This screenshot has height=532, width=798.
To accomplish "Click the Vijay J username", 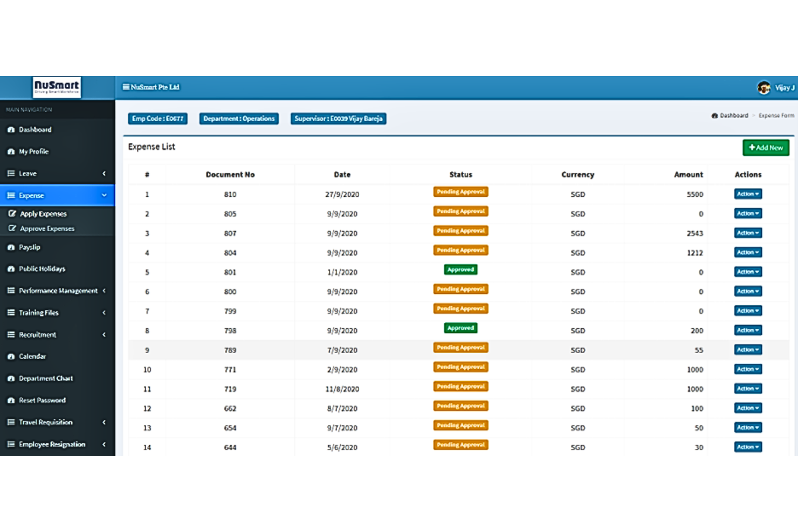I will (785, 88).
